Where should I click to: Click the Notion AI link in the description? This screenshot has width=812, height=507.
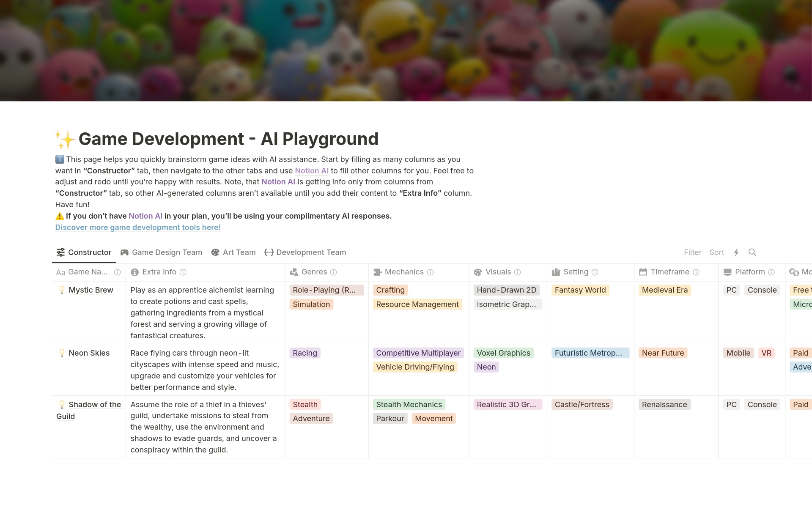(312, 171)
